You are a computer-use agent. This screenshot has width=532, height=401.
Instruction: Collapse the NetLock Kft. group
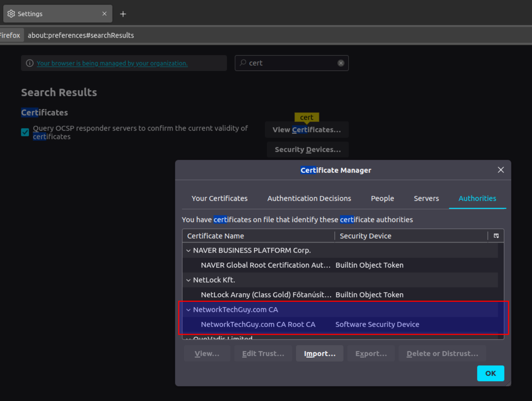[x=188, y=280]
